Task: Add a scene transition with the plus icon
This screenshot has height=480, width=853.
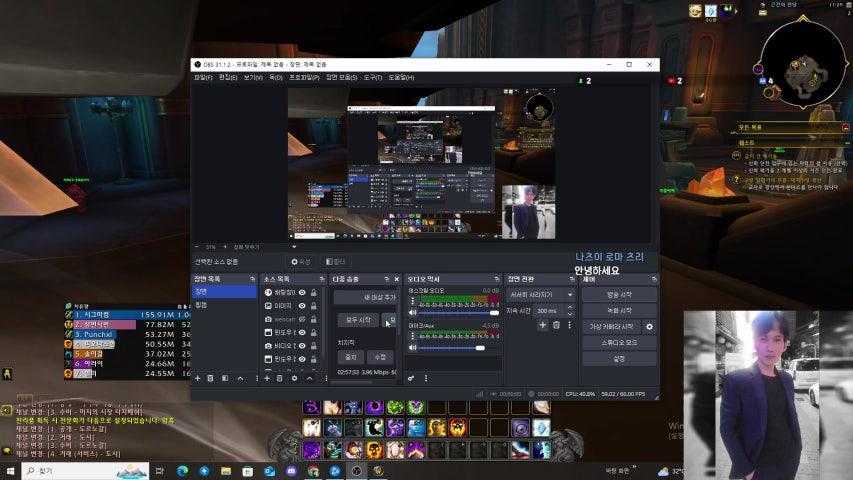Action: 542,325
